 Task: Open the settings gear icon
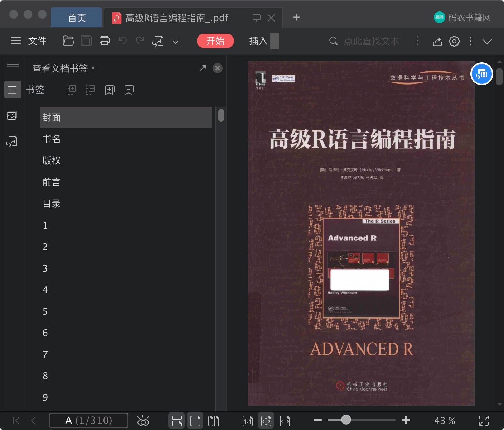coord(454,41)
